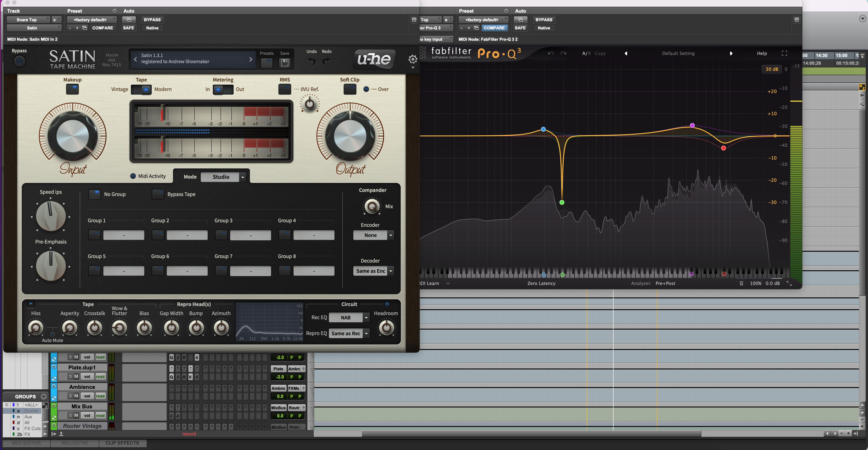Click COMPARE in the Satin header

point(103,28)
